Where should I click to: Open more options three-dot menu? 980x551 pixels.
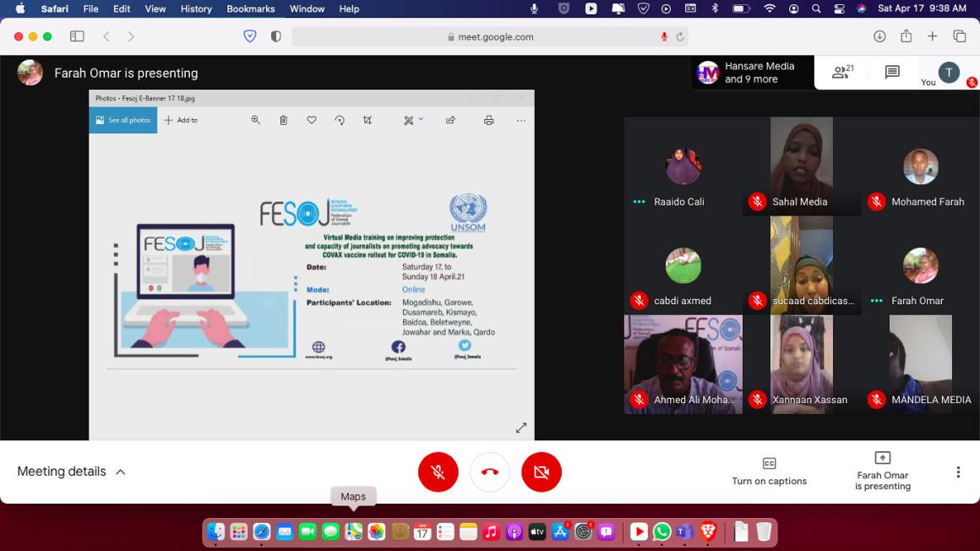pyautogui.click(x=958, y=472)
